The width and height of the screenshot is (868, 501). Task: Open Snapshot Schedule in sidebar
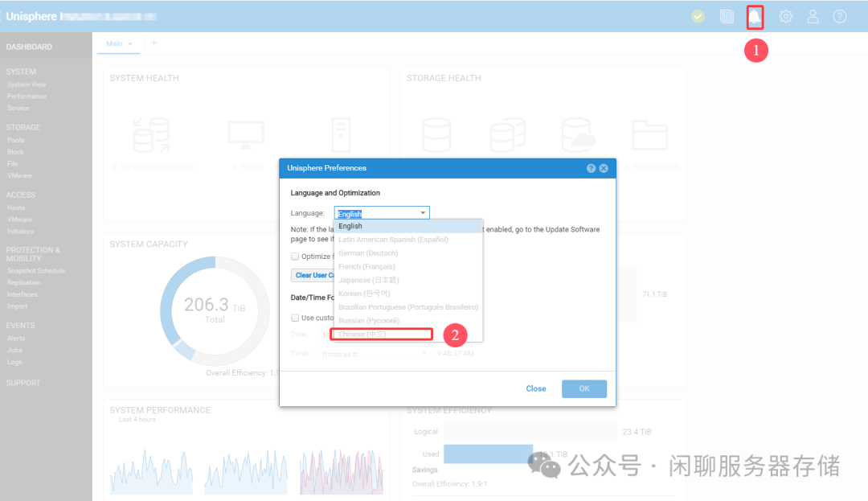[36, 271]
